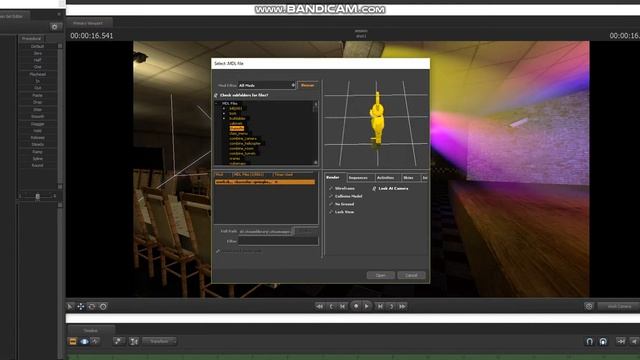640x360 pixels.
Task: Open the Transform dropdown in timeline toolbar
Action: tap(160, 341)
